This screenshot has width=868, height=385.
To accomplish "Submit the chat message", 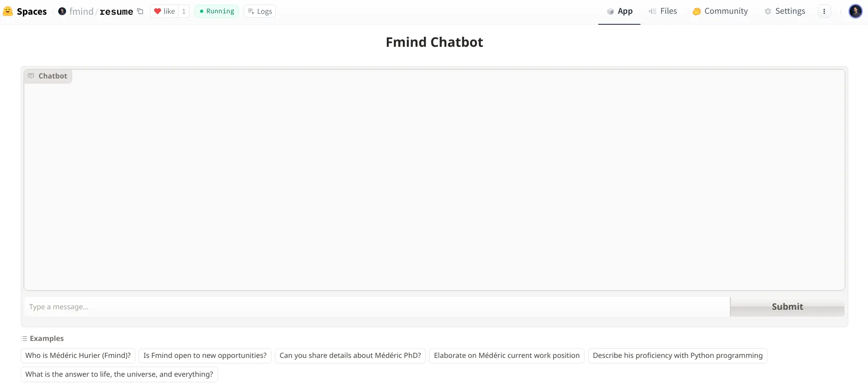I will coord(787,307).
